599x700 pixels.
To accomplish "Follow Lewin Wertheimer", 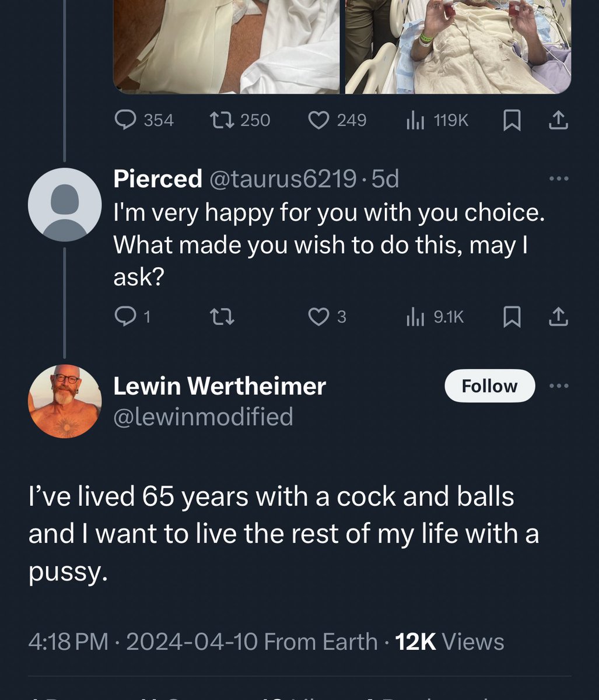I will (489, 386).
